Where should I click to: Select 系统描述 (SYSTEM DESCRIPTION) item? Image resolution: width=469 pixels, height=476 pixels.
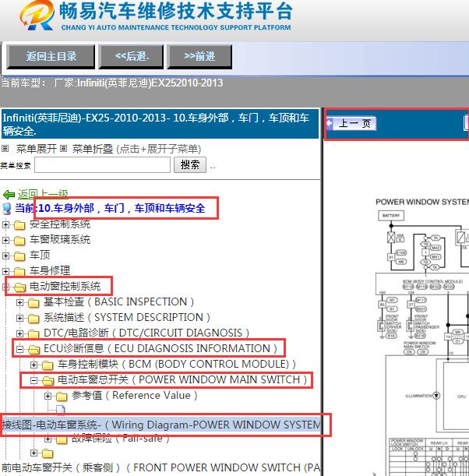pyautogui.click(x=127, y=318)
